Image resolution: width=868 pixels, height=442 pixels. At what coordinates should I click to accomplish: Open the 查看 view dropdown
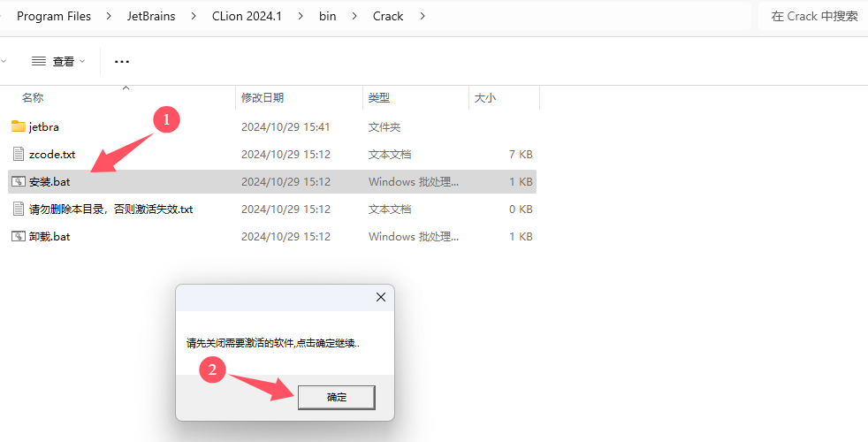tap(58, 61)
